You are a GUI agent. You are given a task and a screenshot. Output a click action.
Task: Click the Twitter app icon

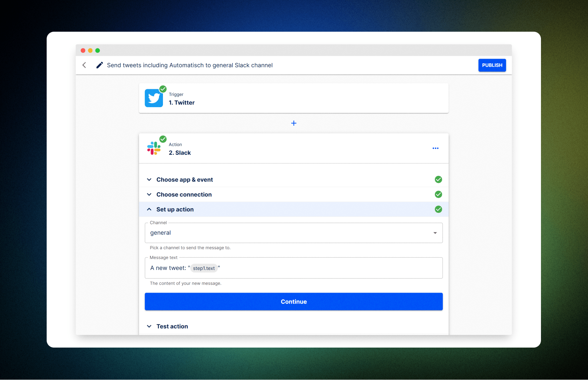154,98
